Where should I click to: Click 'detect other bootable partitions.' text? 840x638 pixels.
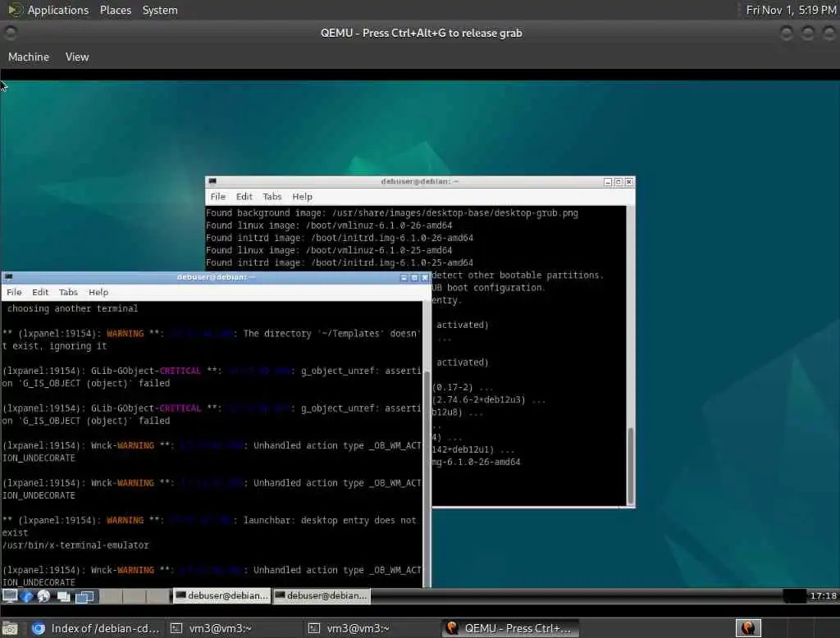(x=518, y=276)
